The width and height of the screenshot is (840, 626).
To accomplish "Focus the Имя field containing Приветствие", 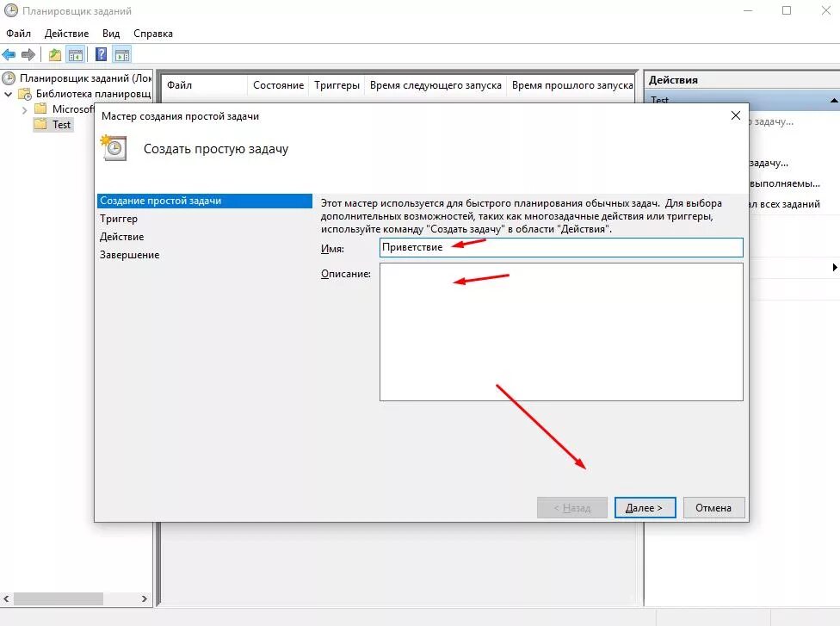I will click(x=561, y=248).
